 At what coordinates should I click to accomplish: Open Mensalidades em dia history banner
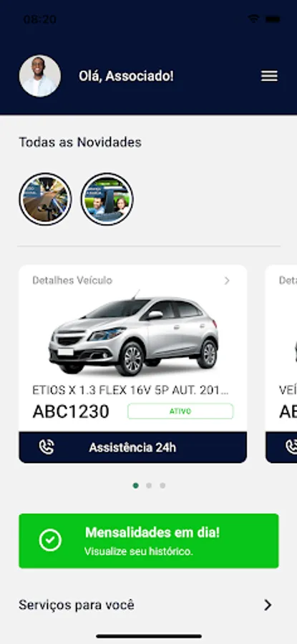tap(149, 541)
